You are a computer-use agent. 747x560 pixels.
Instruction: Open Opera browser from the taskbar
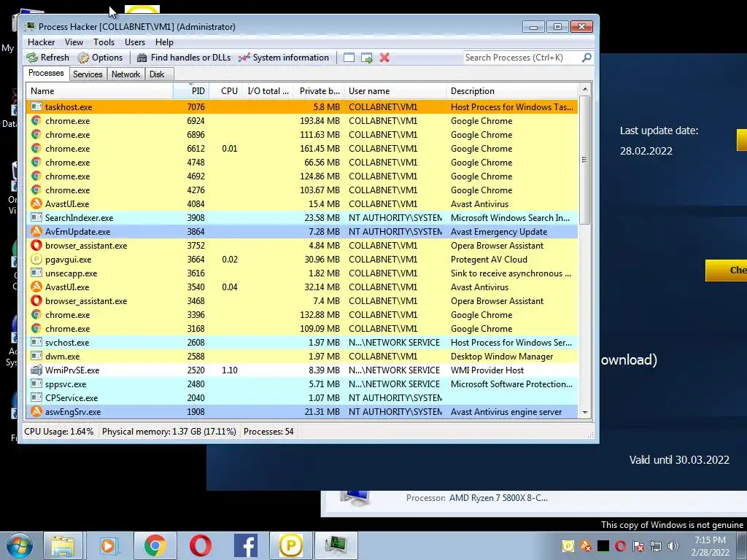(x=201, y=545)
